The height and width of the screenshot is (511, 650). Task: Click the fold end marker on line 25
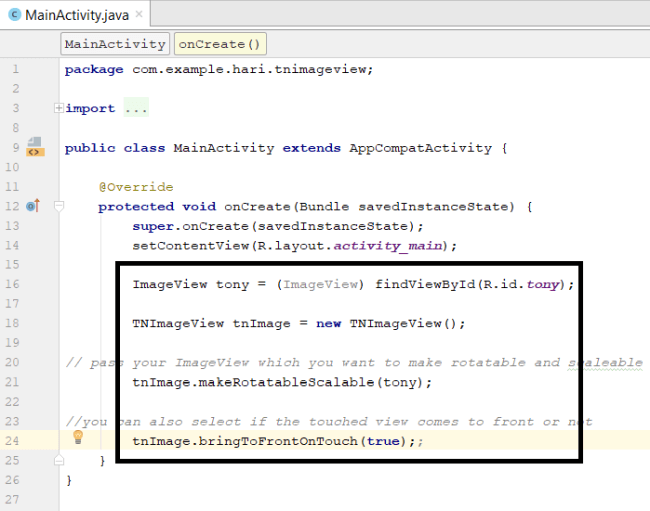[59, 460]
